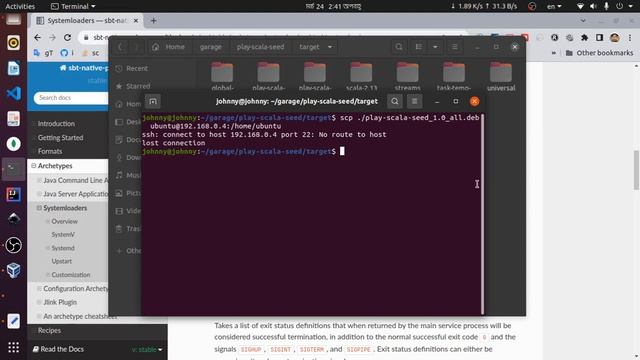Click Activities in the top bar
The width and height of the screenshot is (640, 360).
[20, 6]
